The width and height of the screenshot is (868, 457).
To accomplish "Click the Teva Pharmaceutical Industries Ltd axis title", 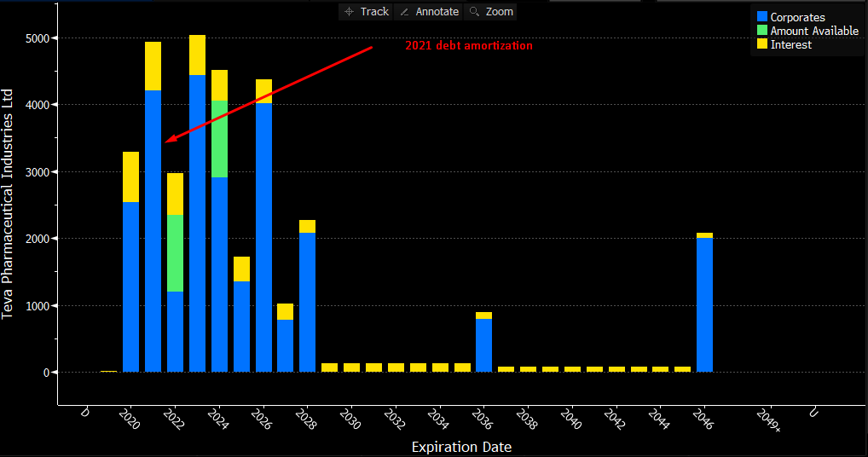I will click(x=7, y=204).
